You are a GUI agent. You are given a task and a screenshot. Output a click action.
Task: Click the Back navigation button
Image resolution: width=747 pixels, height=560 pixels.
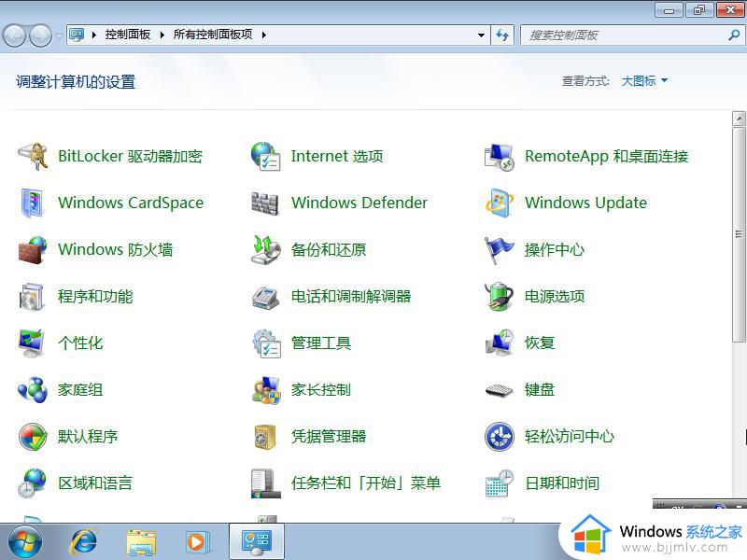[x=14, y=35]
